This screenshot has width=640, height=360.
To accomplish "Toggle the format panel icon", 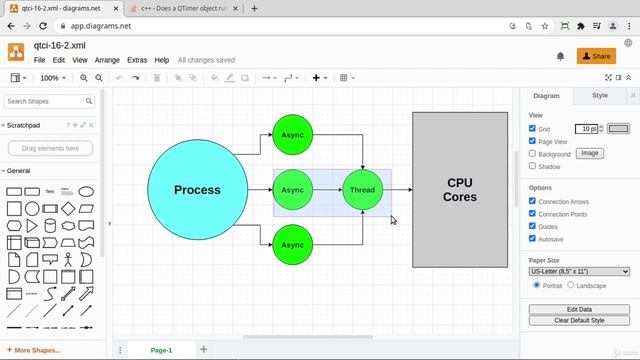I will [619, 78].
